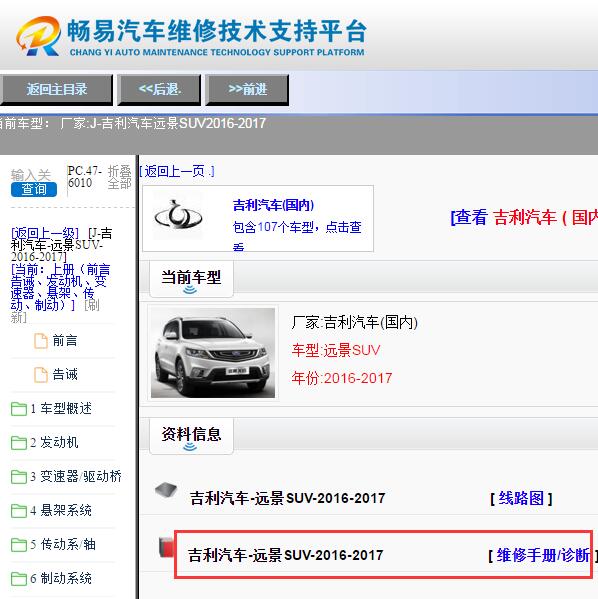Open the 告诫 document icon
The height and width of the screenshot is (599, 598).
(x=41, y=375)
